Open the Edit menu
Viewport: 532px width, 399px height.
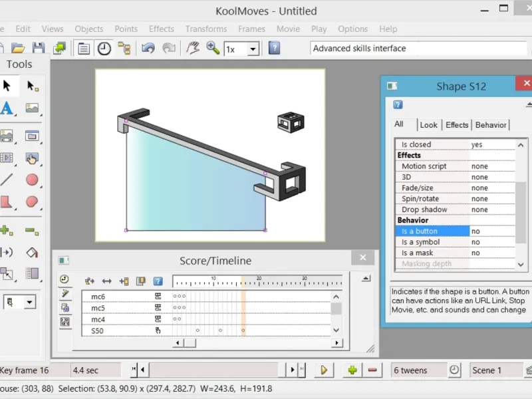[23, 29]
